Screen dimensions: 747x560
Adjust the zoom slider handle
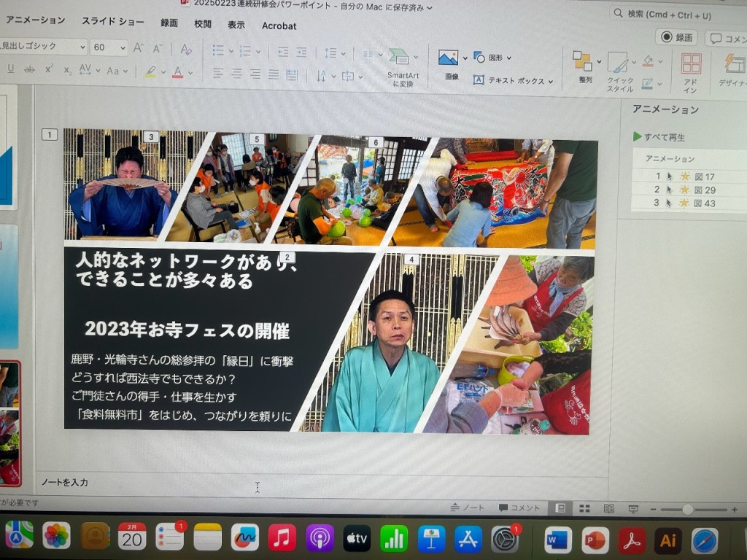pyautogui.click(x=686, y=509)
